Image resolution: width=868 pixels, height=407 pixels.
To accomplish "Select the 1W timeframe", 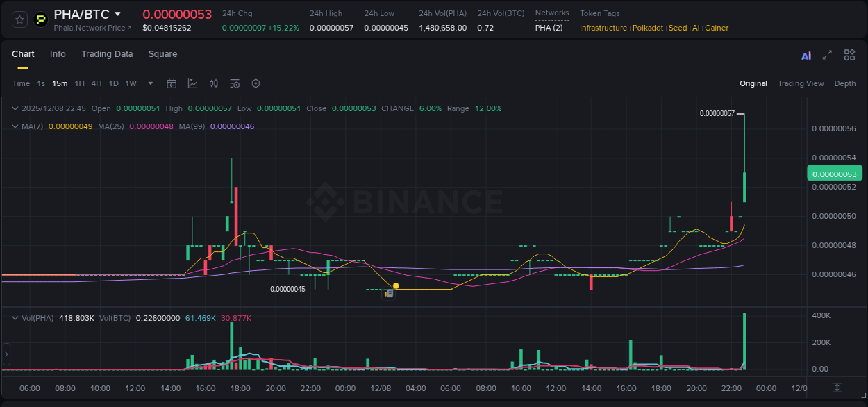I will pyautogui.click(x=131, y=83).
